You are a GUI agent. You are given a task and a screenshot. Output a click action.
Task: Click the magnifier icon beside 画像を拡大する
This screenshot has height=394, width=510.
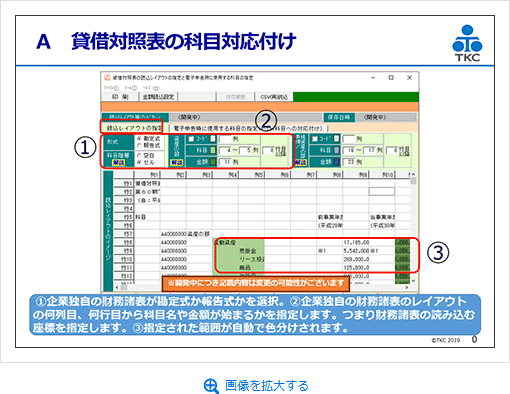point(211,386)
